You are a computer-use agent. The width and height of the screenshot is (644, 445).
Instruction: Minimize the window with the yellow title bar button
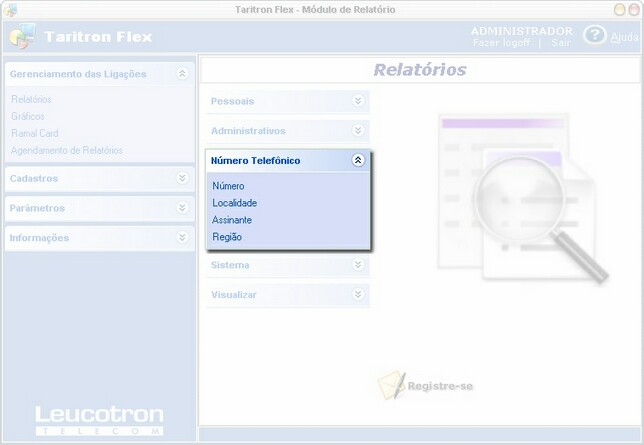(x=619, y=9)
